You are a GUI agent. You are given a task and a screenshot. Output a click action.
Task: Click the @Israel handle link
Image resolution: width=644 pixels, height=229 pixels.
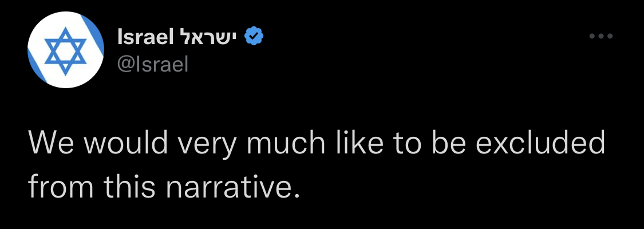click(152, 65)
